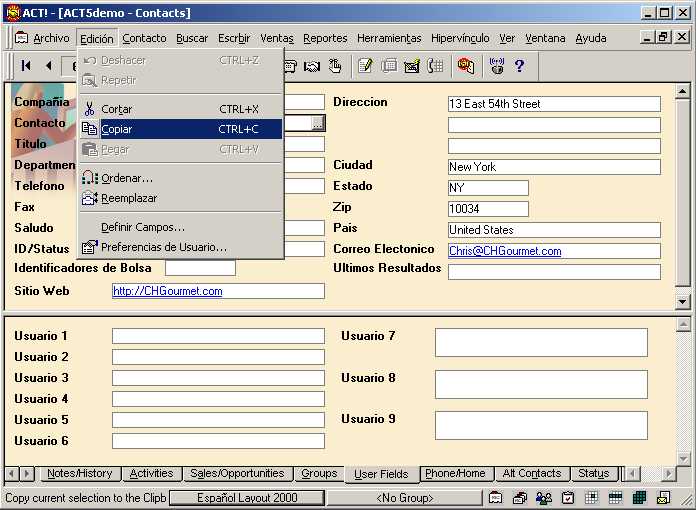This screenshot has height=510, width=696.
Task: Switch to the Phone/Home tab
Action: point(455,474)
